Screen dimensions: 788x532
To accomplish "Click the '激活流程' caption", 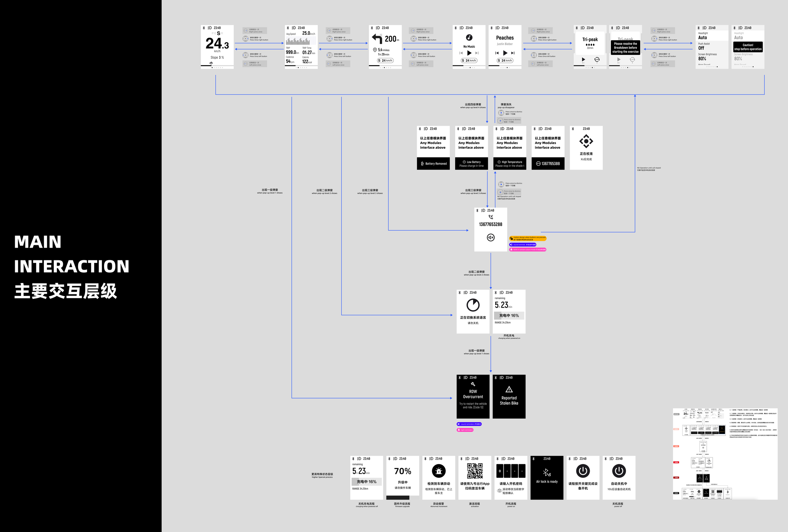I will coord(474,504).
